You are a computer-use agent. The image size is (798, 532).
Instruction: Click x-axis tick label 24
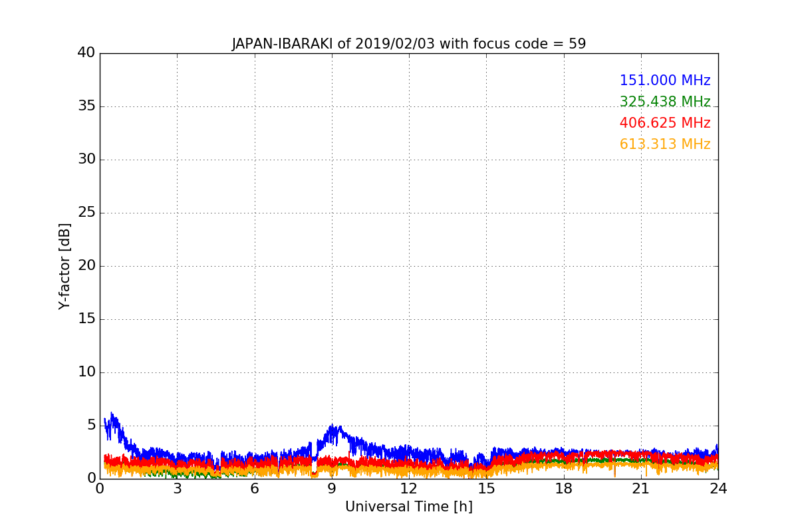pos(718,489)
